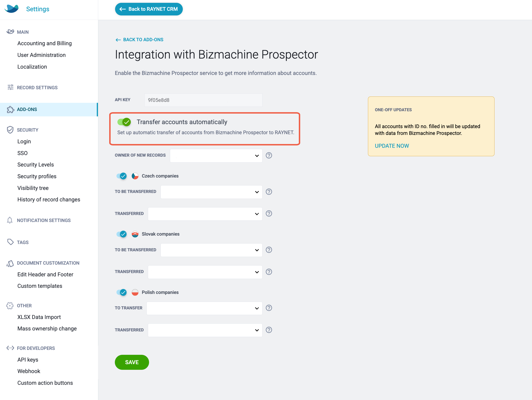
Task: Open help for Owner of New Records
Action: pos(269,155)
